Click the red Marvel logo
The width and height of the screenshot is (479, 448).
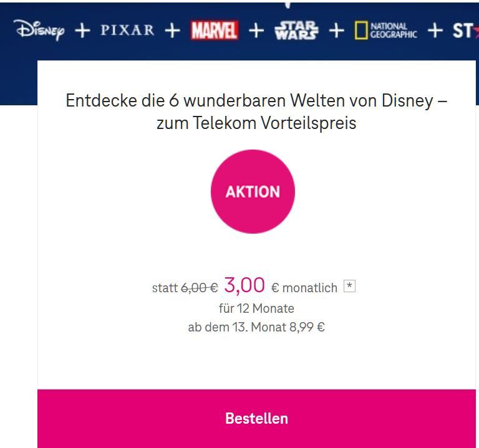[x=215, y=30]
